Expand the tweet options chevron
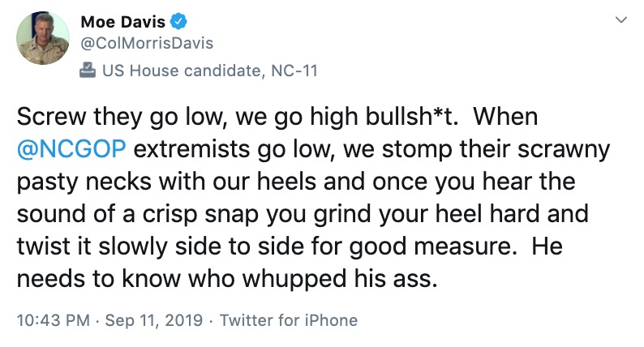The width and height of the screenshot is (644, 347). click(621, 19)
